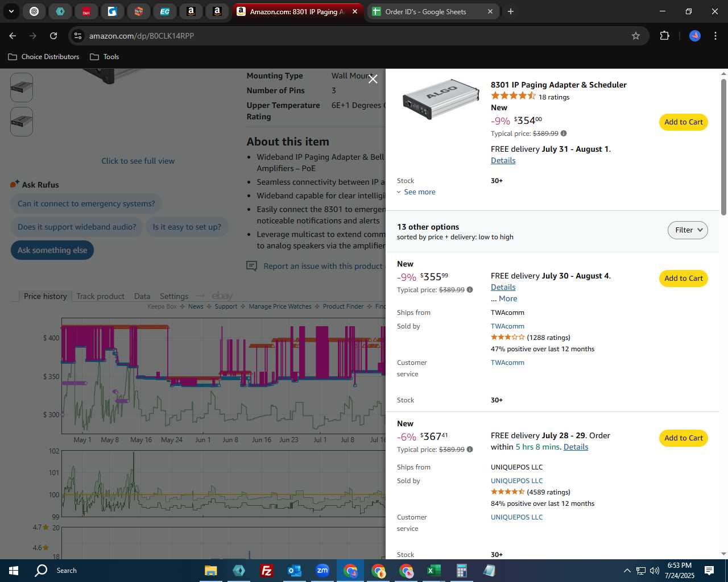Image resolution: width=728 pixels, height=582 pixels.
Task: Click the 'Ask something else' button
Action: [52, 250]
